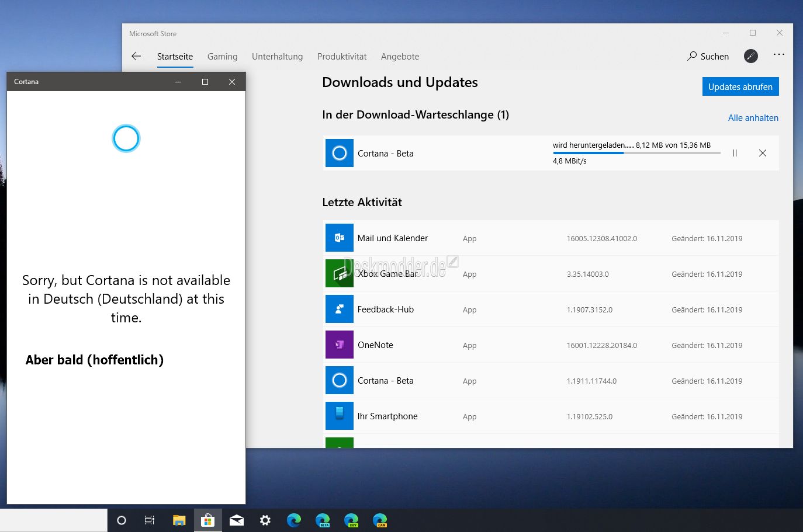803x532 pixels.
Task: Select the Angebote tab
Action: pyautogui.click(x=400, y=57)
